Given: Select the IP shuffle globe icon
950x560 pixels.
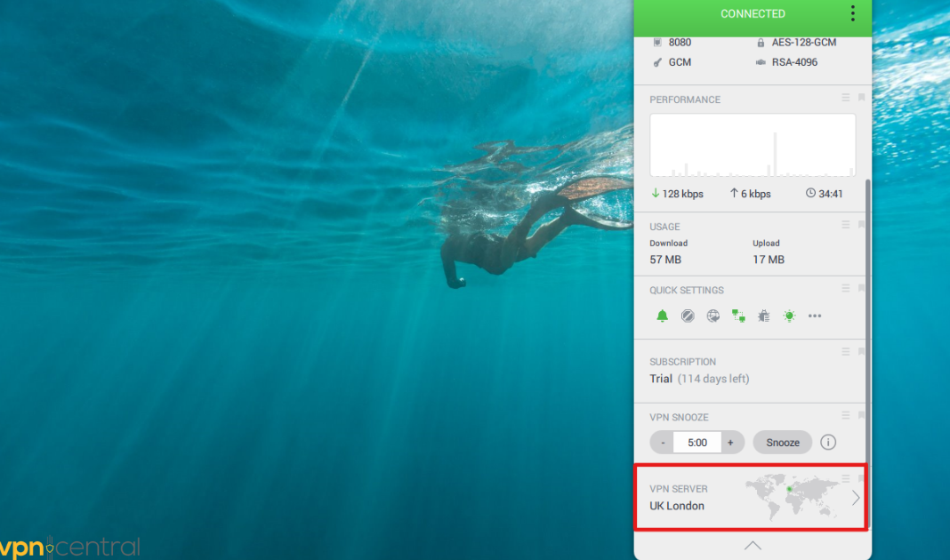Looking at the screenshot, I should 712,316.
